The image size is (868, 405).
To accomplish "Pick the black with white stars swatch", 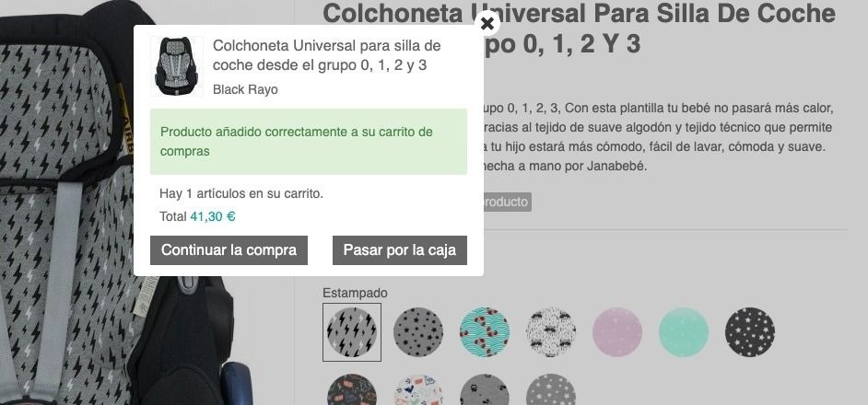I will (x=750, y=332).
